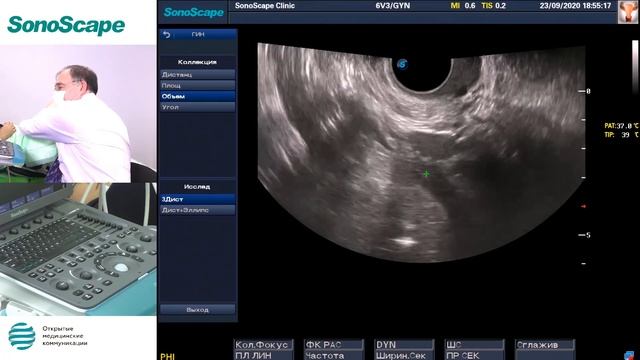Image resolution: width=640 pixels, height=360 pixels.
Task: Click the MI 0.6 readout
Action: tap(463, 6)
